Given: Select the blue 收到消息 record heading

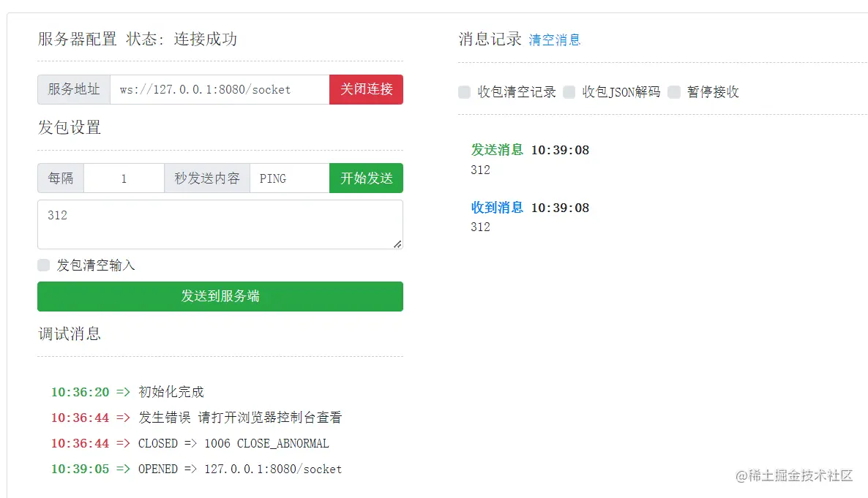Looking at the screenshot, I should click(497, 208).
